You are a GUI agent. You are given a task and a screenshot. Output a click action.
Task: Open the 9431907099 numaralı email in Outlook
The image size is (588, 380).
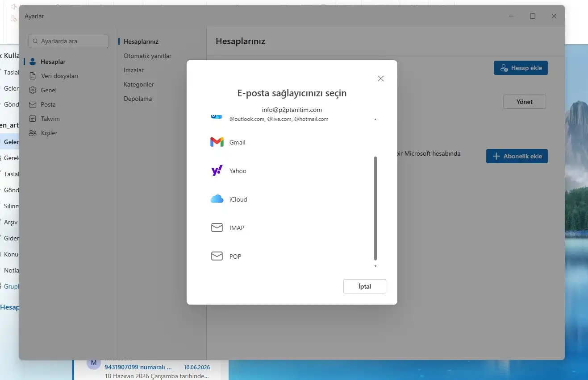pos(138,368)
